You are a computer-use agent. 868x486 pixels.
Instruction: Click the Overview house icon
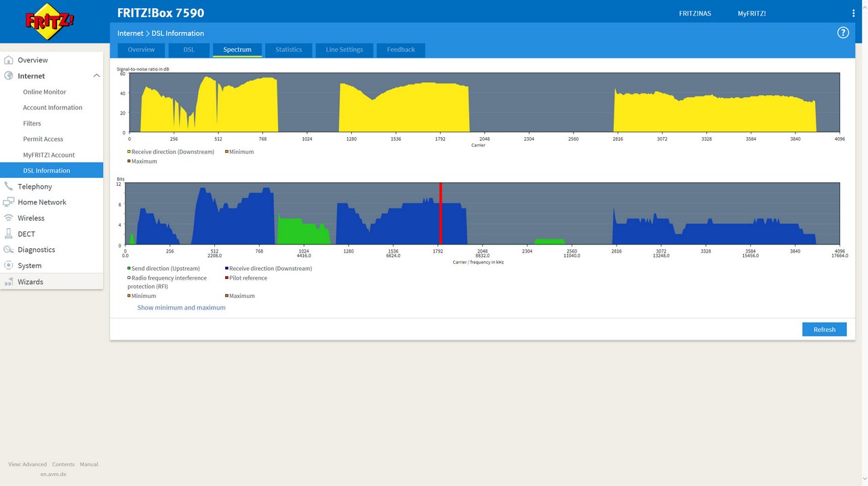(x=9, y=60)
